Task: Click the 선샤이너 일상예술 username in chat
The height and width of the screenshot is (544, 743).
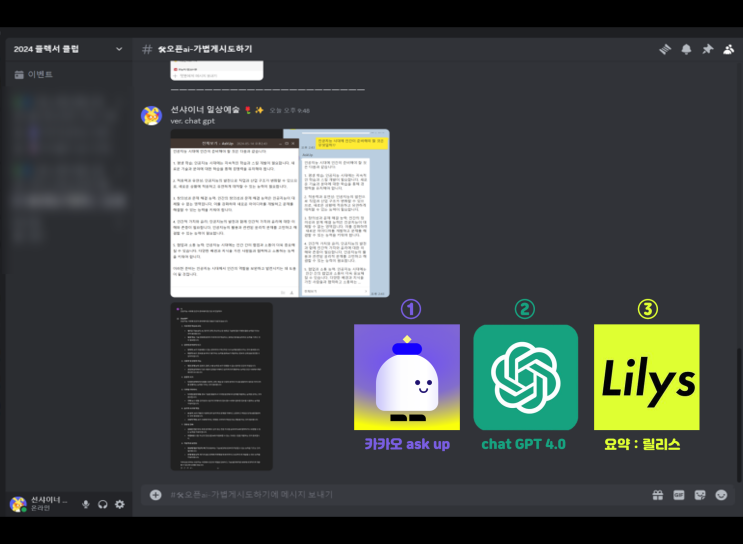Action: point(205,109)
